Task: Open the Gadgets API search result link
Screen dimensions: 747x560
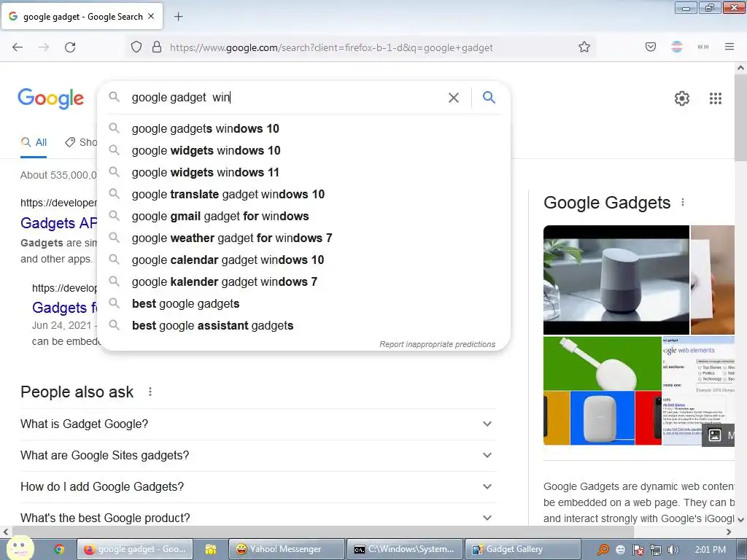Action: pos(59,223)
